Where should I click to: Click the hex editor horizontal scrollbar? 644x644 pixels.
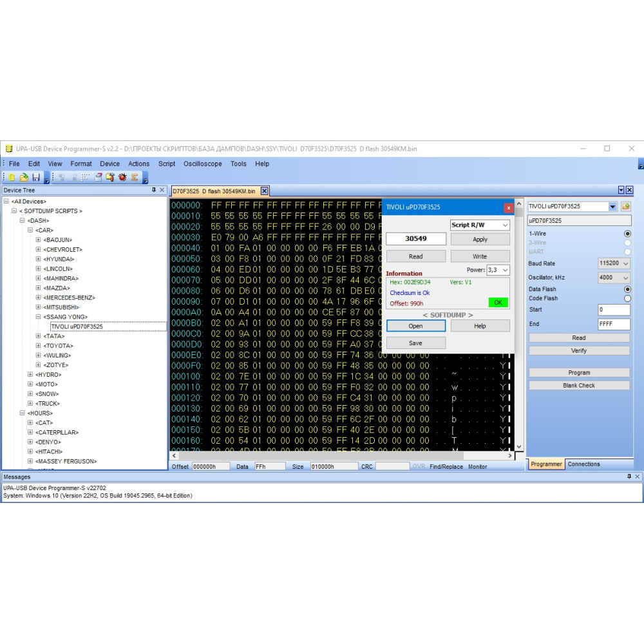point(342,455)
